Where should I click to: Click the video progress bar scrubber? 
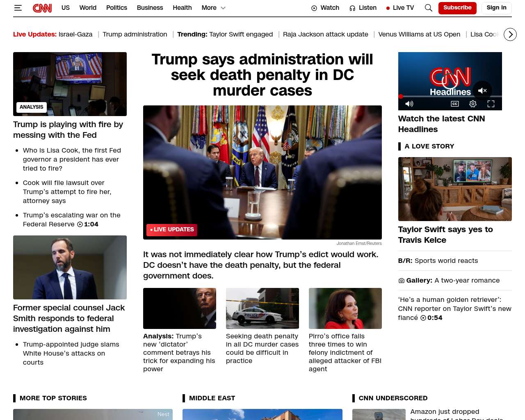click(401, 96)
